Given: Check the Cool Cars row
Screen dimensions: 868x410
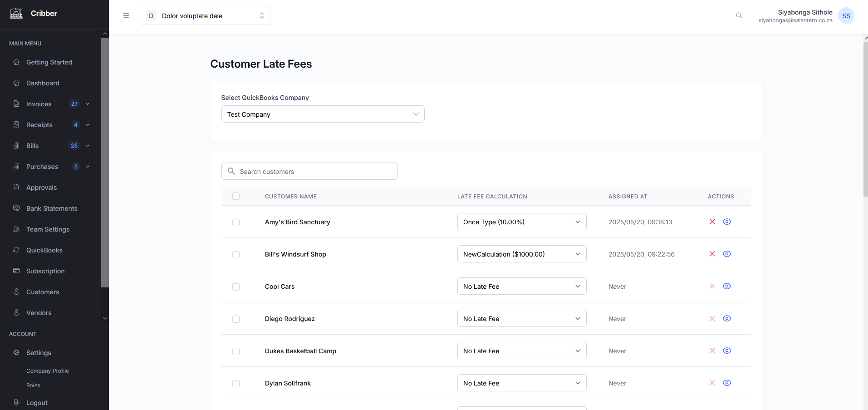Looking at the screenshot, I should pyautogui.click(x=236, y=287).
